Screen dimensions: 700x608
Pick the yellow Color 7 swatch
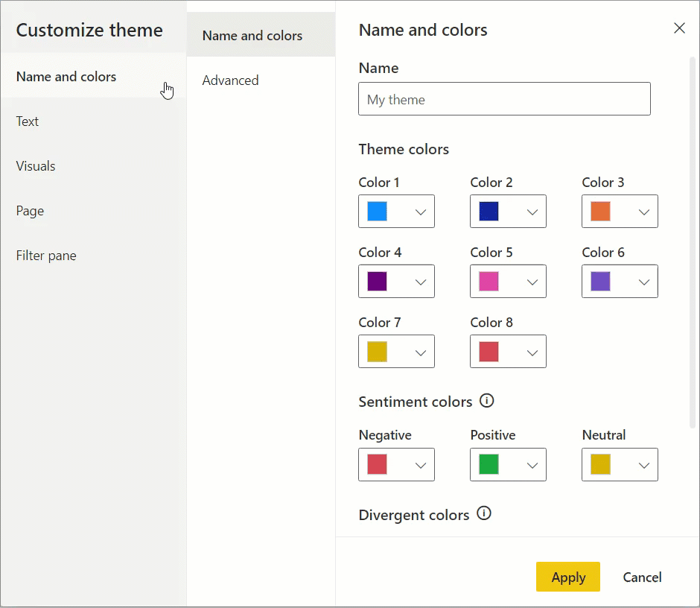(378, 352)
